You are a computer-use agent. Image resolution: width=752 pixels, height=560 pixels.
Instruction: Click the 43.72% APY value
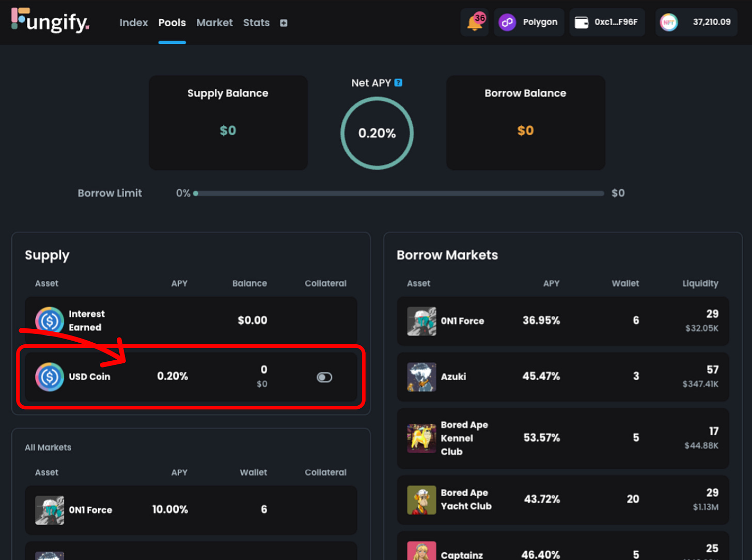(542, 499)
